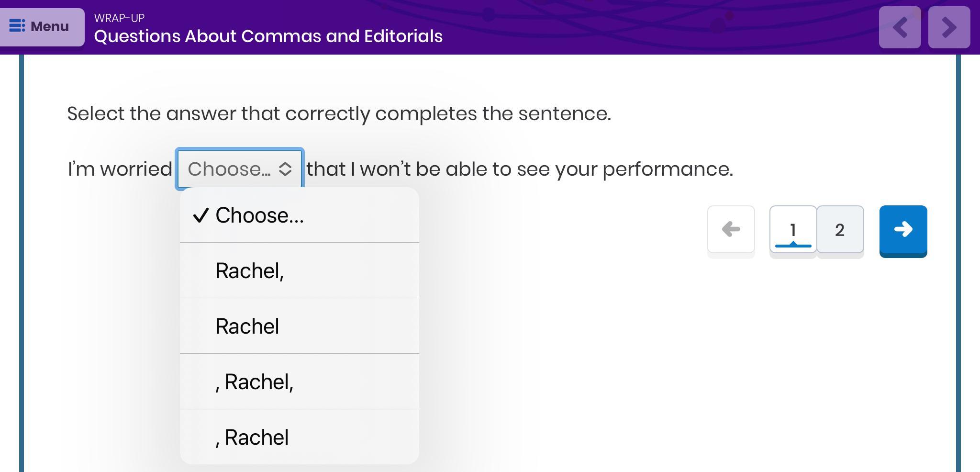Click the checkmark next to Choose... option
The image size is (980, 472).
tap(201, 215)
